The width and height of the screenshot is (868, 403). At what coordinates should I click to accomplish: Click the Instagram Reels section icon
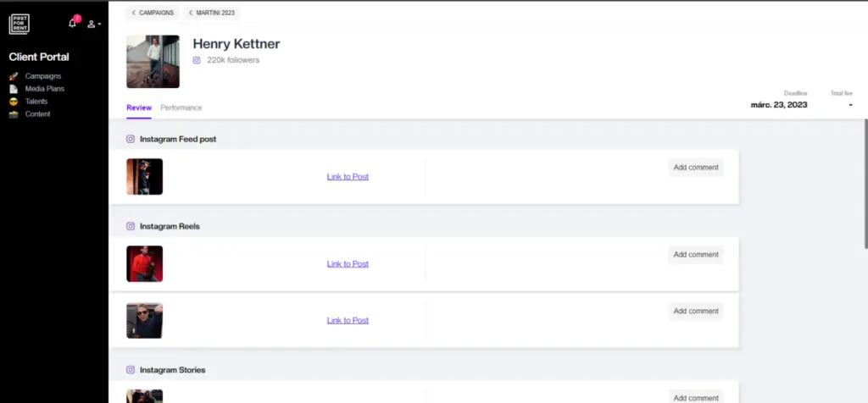[131, 227]
